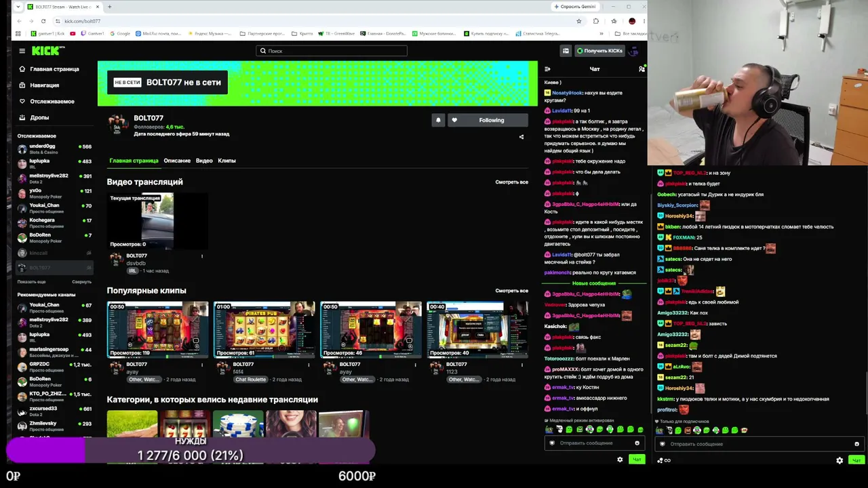Open the Kick sidebar hamburger menu
Viewport: 868px width, 488px height.
(22, 51)
